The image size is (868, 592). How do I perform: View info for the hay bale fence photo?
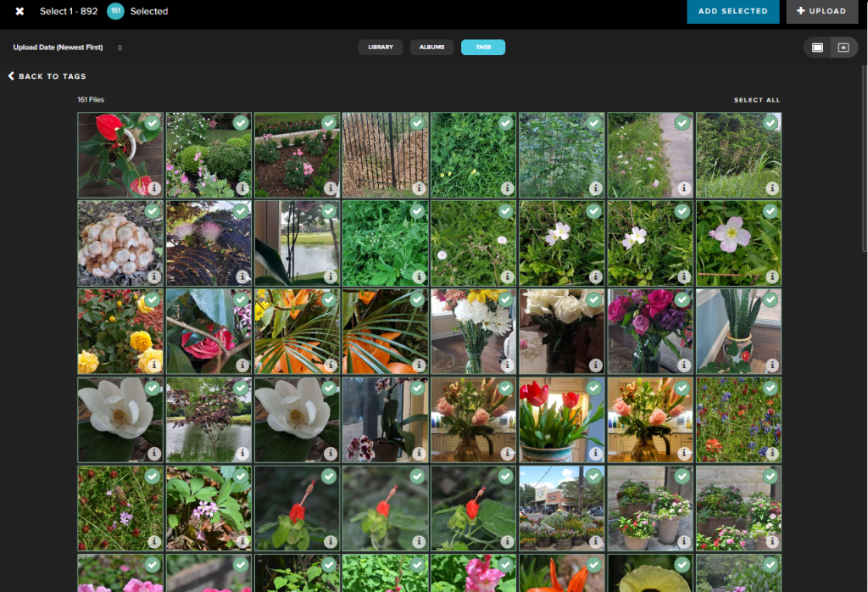point(418,188)
